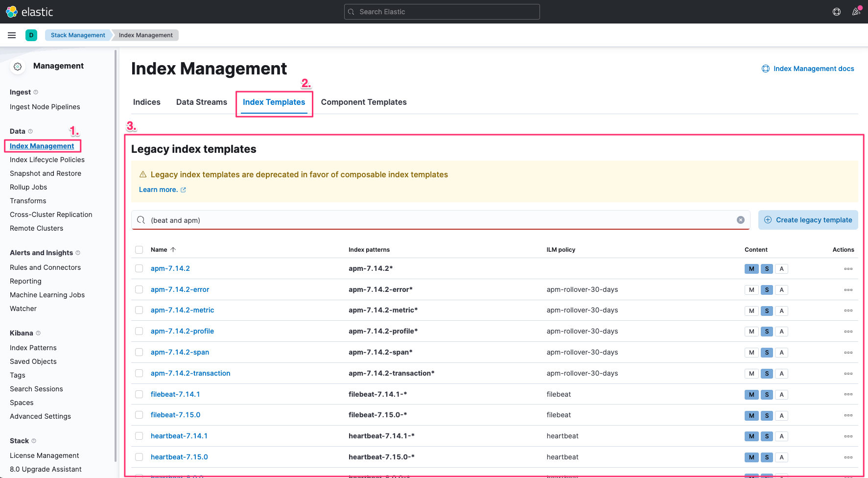Viewport: 868px width, 478px height.
Task: Open actions menu for heartbeat-7.14.1 row
Action: tap(848, 436)
